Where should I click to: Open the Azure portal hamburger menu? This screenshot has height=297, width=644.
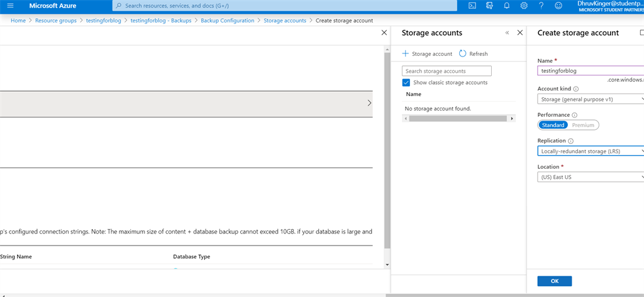click(x=11, y=6)
